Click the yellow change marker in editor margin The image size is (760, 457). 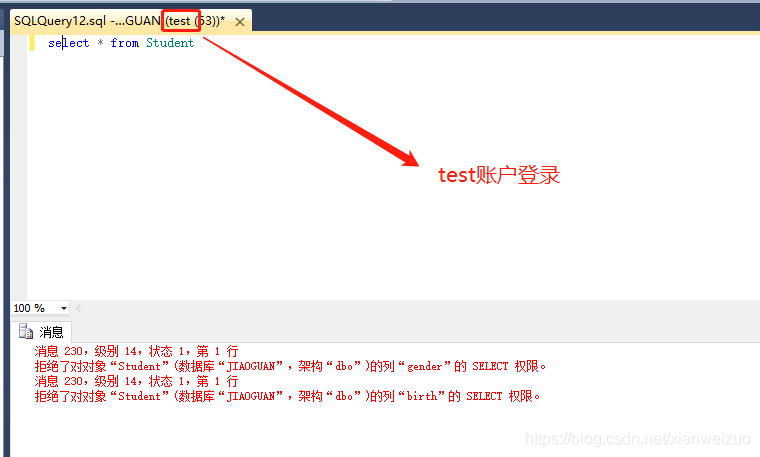pos(32,43)
